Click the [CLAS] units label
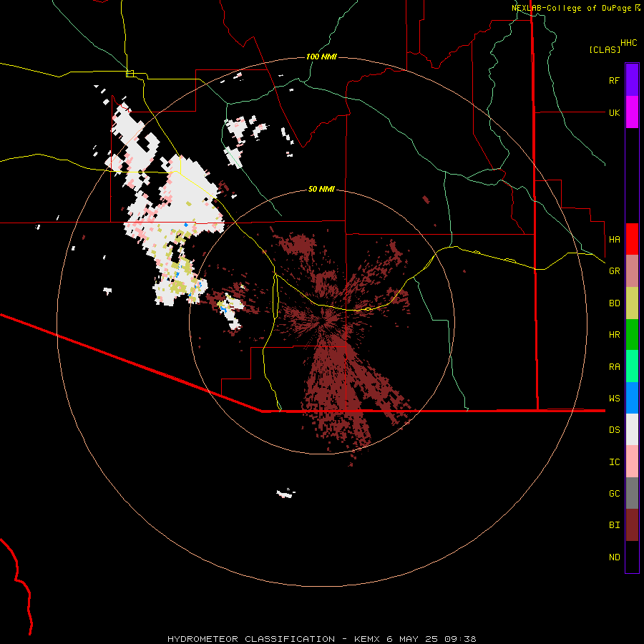Screen dimensions: 644x644 tap(605, 49)
